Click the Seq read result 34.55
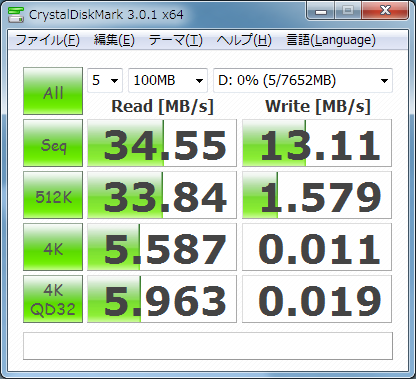Screen dimensions: 416x379 coord(162,143)
